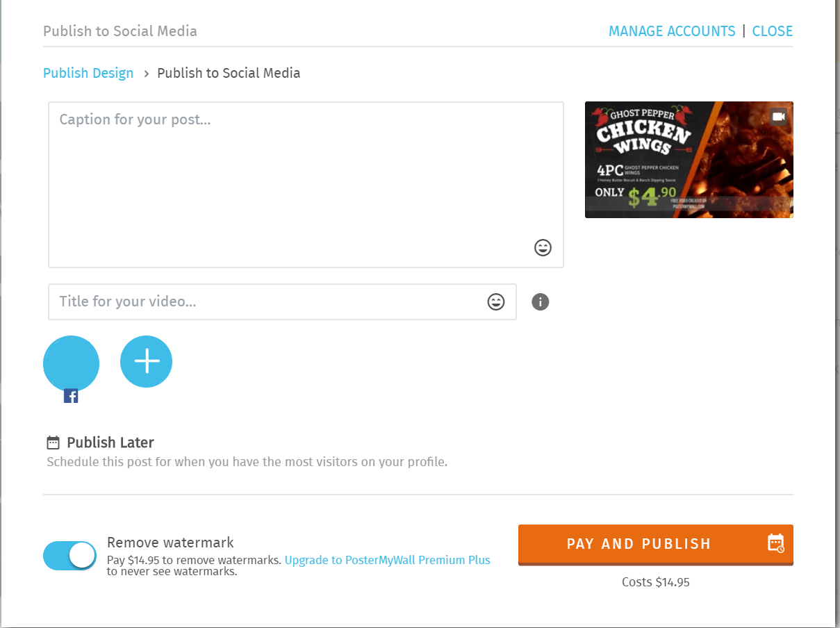Image resolution: width=840 pixels, height=628 pixels.
Task: Open MANAGE ACCOUNTS
Action: click(672, 31)
